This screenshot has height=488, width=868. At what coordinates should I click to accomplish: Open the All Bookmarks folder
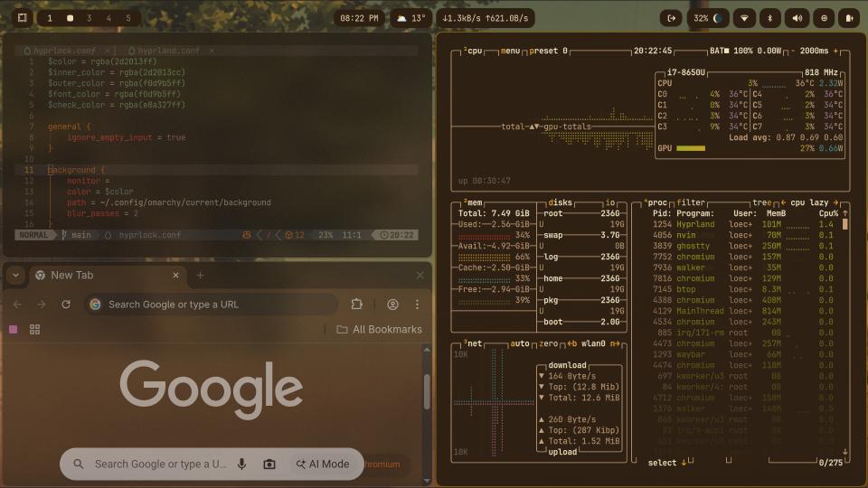[379, 330]
